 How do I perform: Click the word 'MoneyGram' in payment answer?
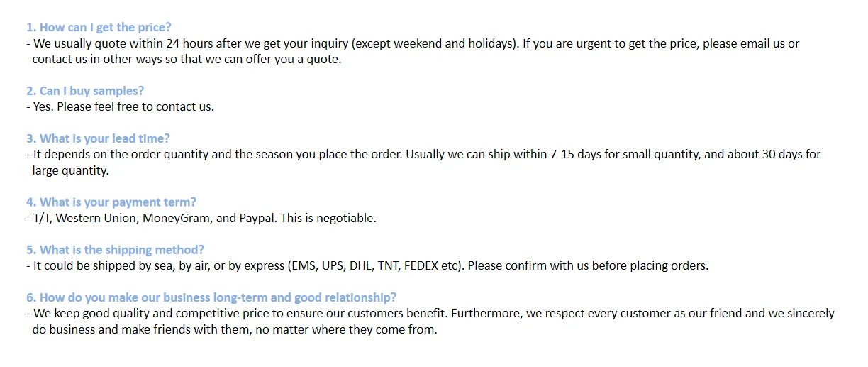tap(176, 218)
